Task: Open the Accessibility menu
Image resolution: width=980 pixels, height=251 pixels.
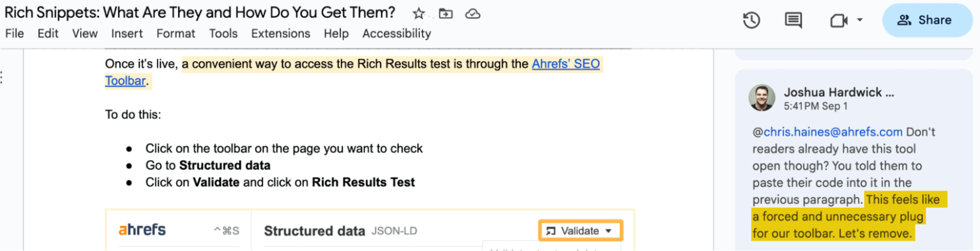Action: click(x=397, y=33)
